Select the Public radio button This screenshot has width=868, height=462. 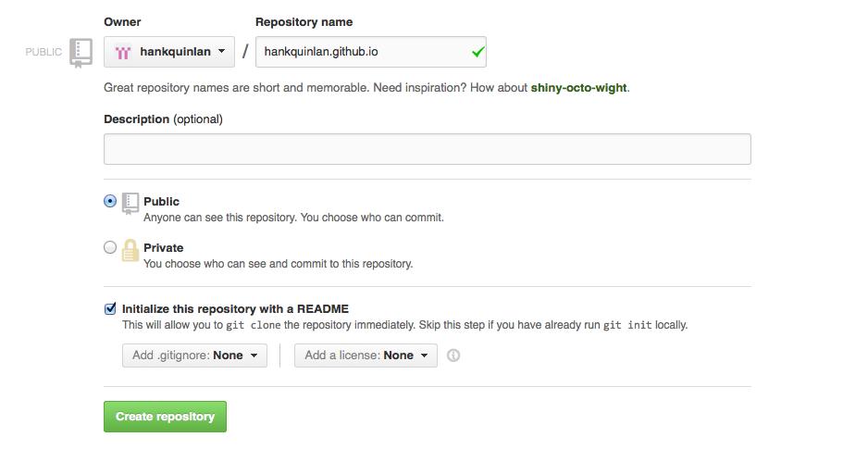(110, 201)
